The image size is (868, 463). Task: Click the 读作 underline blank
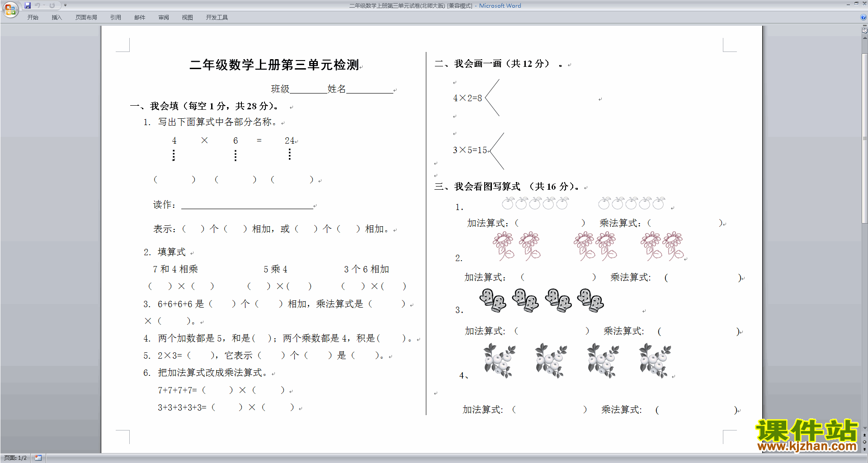(247, 205)
